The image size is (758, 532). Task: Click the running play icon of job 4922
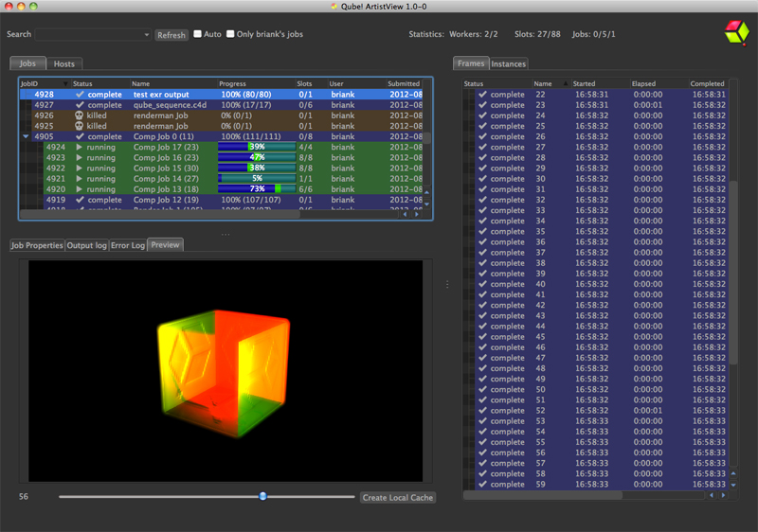coord(79,168)
